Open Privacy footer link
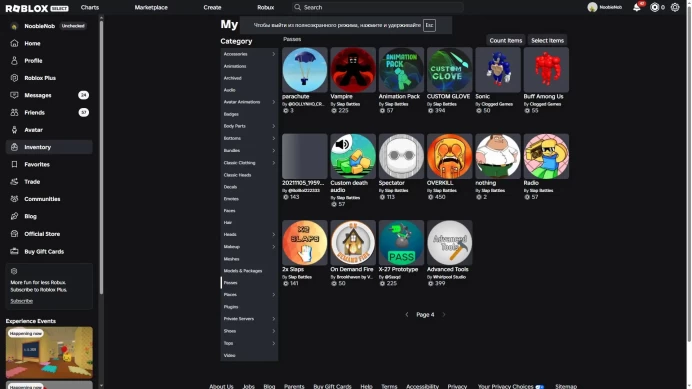 [x=457, y=386]
